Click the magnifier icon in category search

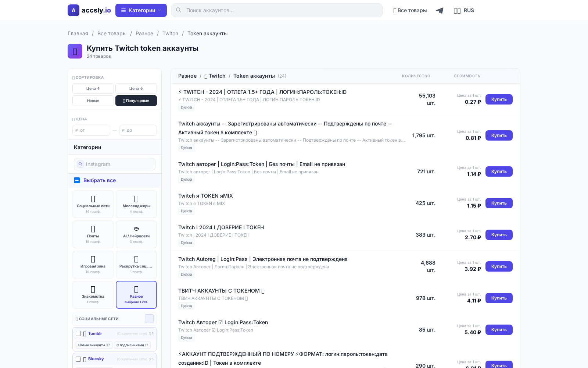[x=80, y=164]
